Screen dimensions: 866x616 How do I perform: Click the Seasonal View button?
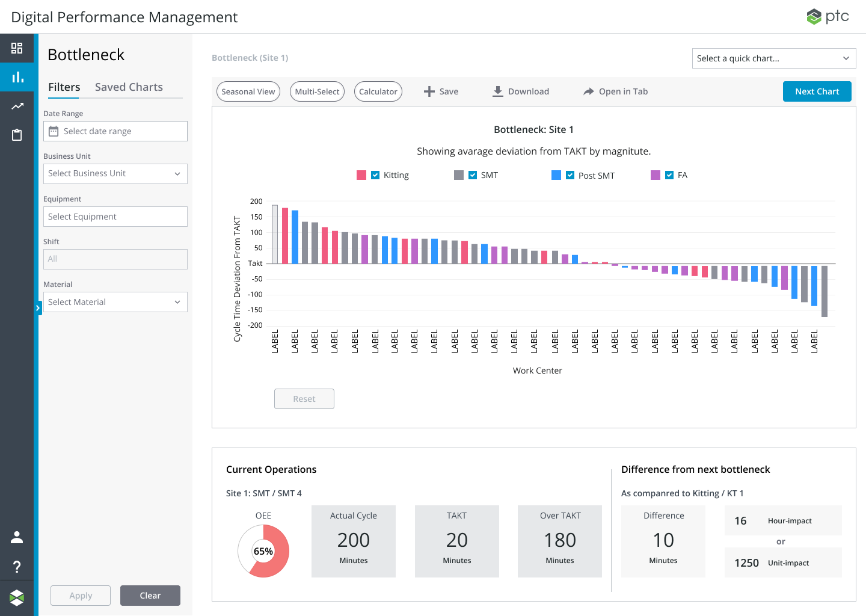coord(248,91)
